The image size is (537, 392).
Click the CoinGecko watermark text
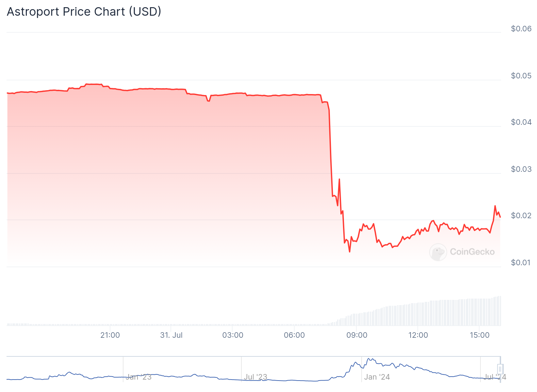pyautogui.click(x=472, y=252)
